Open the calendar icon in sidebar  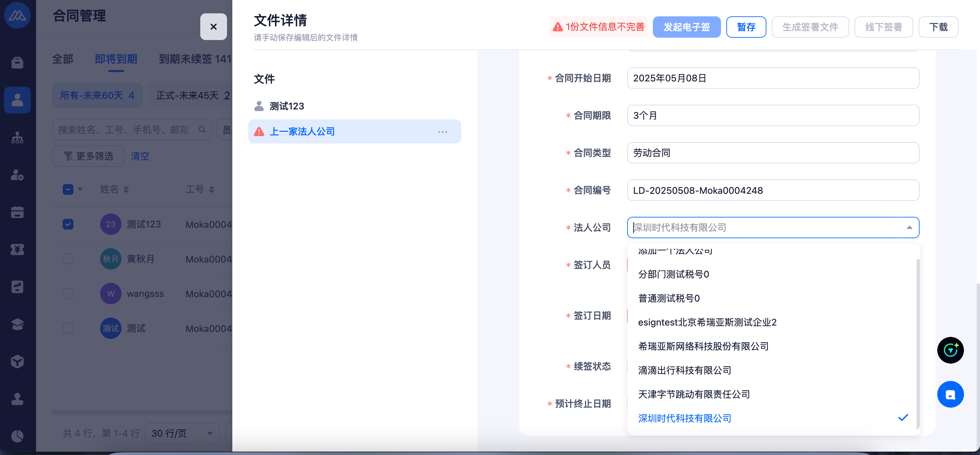pyautogui.click(x=17, y=212)
